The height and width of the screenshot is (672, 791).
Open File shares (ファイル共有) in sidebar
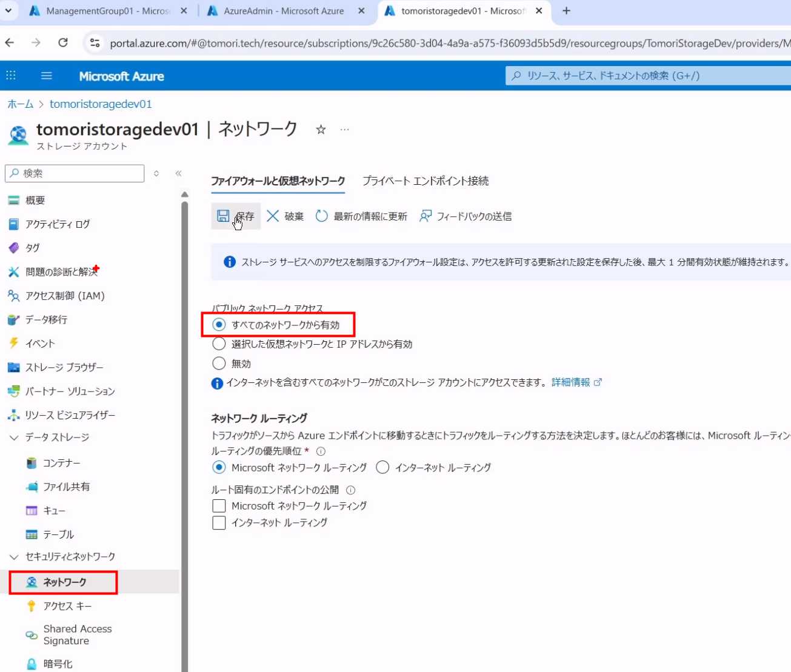pyautogui.click(x=66, y=487)
